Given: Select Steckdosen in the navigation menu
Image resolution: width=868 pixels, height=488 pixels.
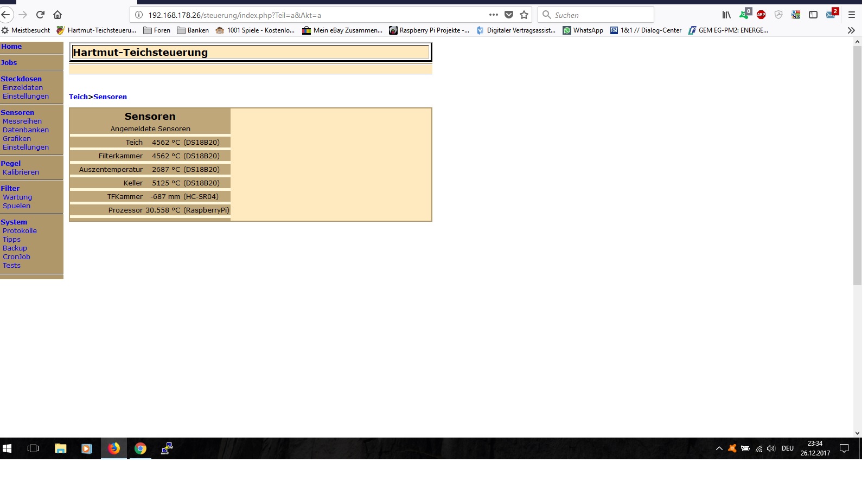Looking at the screenshot, I should point(21,79).
